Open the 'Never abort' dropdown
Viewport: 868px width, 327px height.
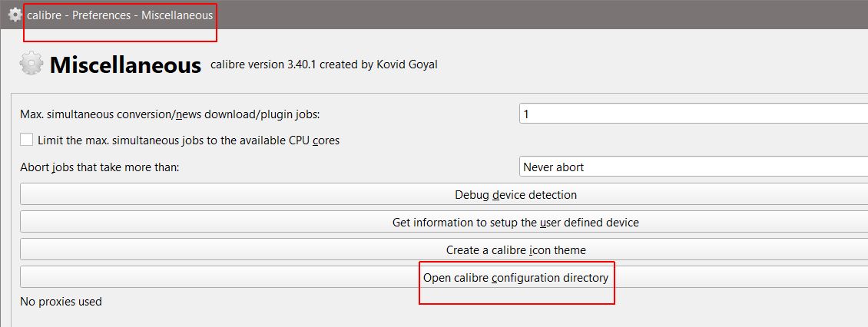point(693,167)
